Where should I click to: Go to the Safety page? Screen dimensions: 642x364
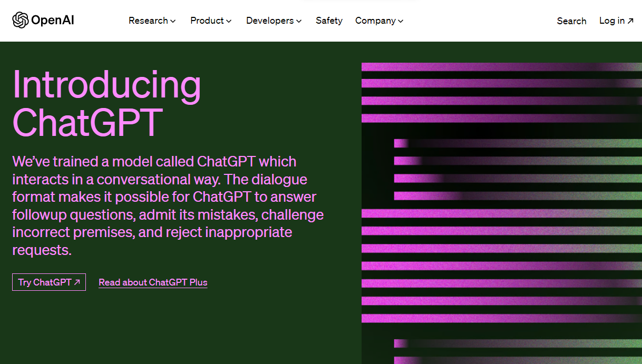tap(329, 21)
